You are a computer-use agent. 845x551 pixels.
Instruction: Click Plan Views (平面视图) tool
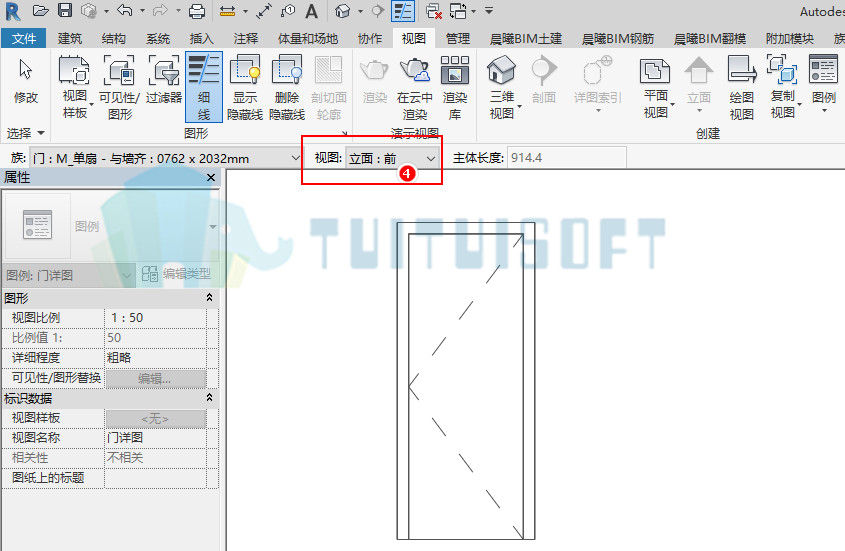point(655,88)
